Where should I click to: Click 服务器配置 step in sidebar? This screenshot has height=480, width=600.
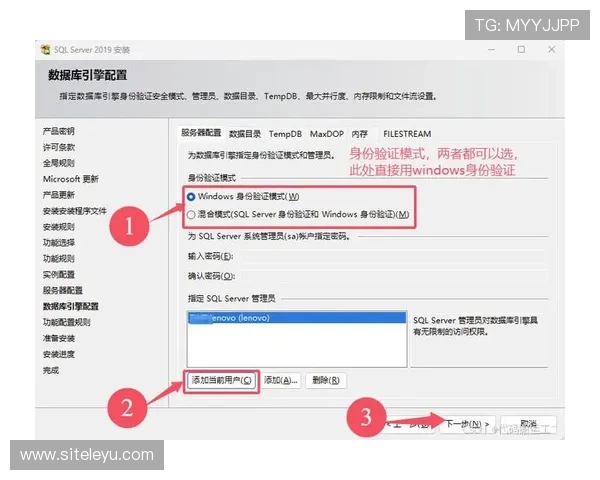pyautogui.click(x=63, y=291)
